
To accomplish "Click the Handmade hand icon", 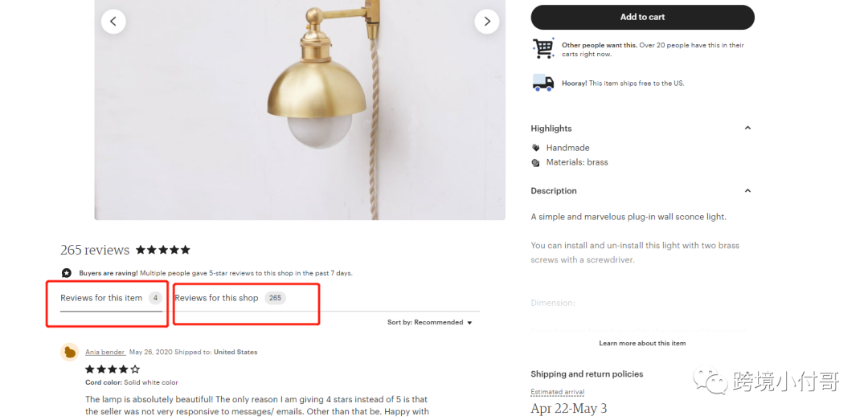I will 536,148.
